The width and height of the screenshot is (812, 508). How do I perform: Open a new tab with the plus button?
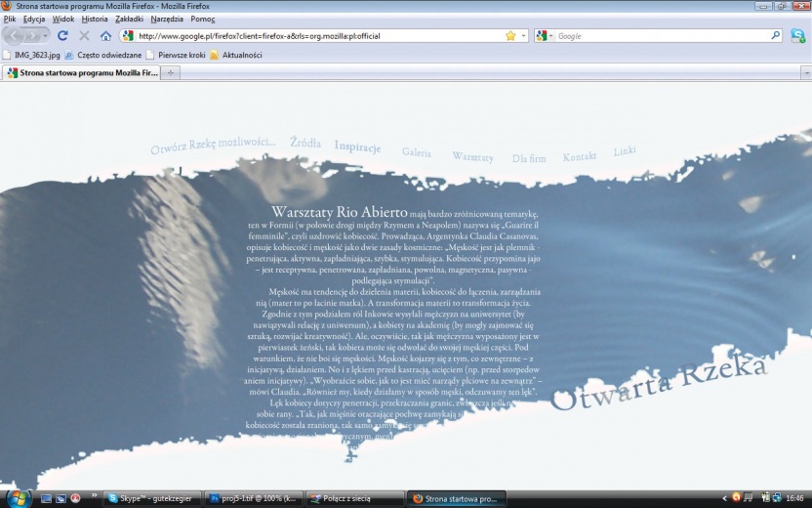click(x=172, y=73)
